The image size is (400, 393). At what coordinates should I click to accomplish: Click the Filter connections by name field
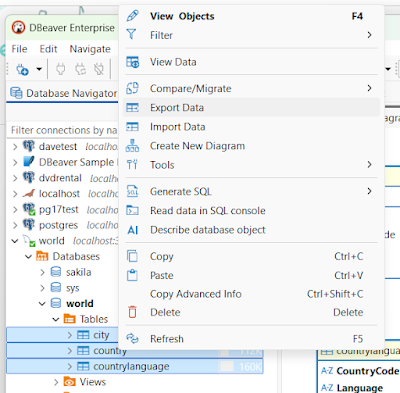63,130
